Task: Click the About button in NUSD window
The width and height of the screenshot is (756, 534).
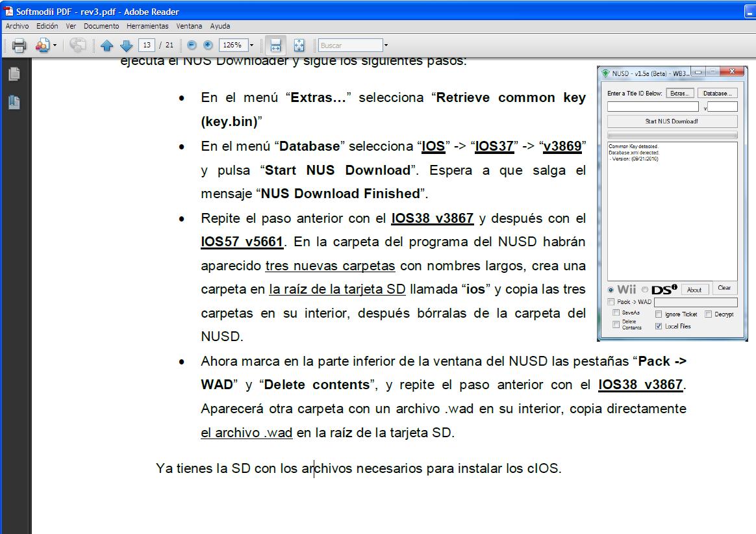Action: coord(694,290)
